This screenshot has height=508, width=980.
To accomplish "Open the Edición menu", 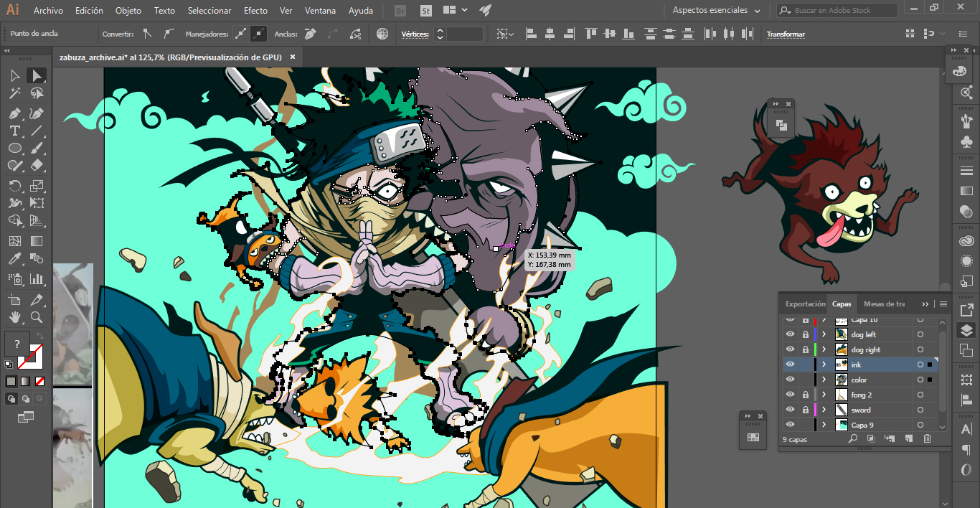I will pos(89,11).
